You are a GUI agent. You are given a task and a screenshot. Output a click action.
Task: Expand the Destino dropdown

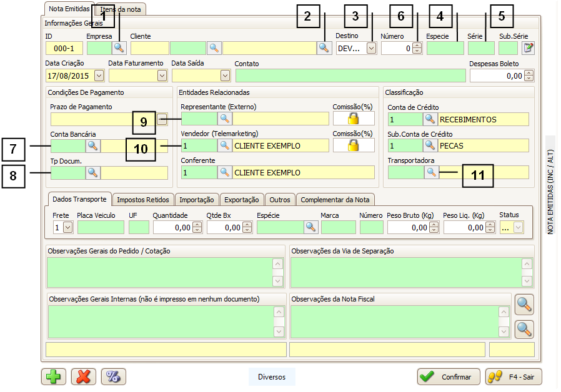coord(371,48)
